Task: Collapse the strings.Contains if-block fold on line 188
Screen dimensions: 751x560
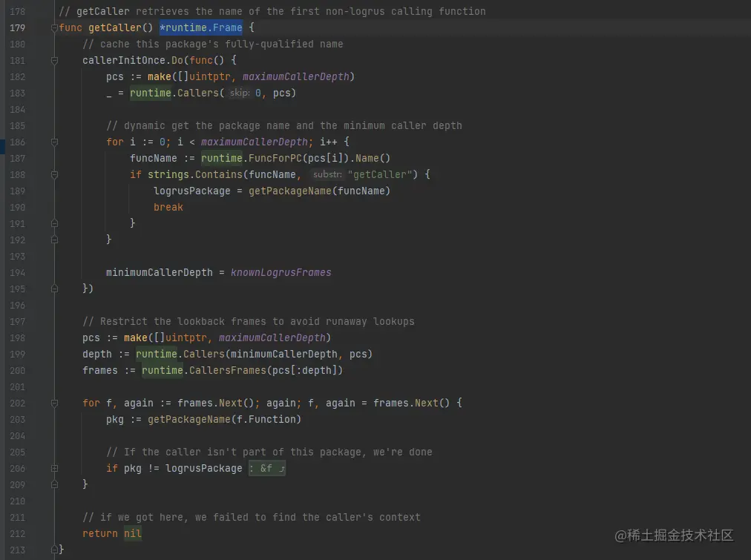Action: pos(54,175)
